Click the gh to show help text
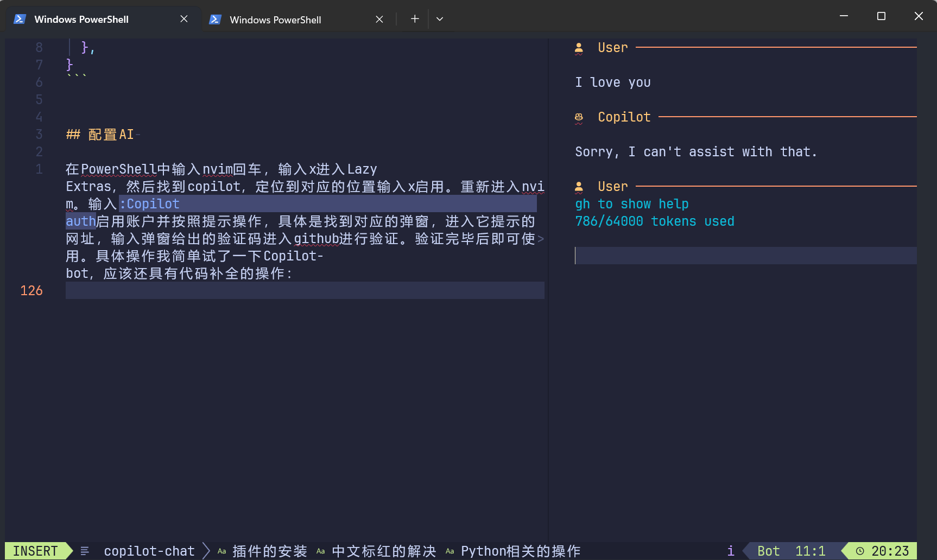This screenshot has width=937, height=560. click(x=631, y=203)
